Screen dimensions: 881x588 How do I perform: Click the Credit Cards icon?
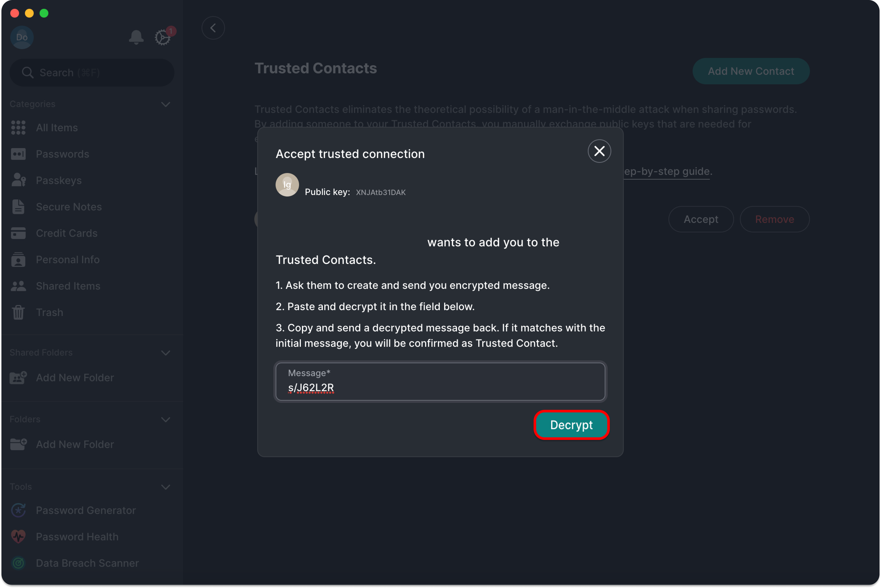[18, 233]
